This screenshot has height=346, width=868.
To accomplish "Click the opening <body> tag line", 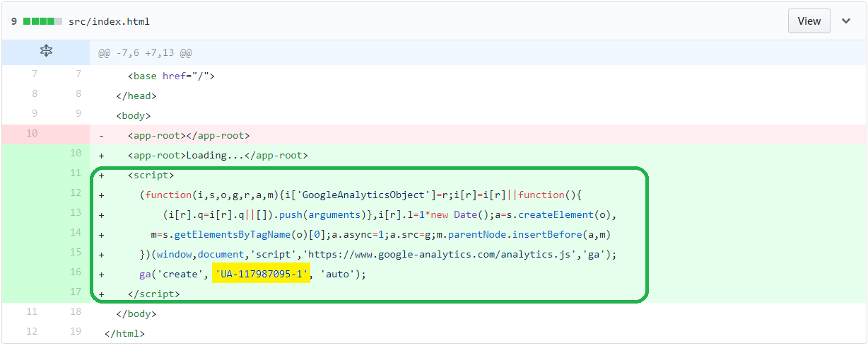I will (134, 115).
